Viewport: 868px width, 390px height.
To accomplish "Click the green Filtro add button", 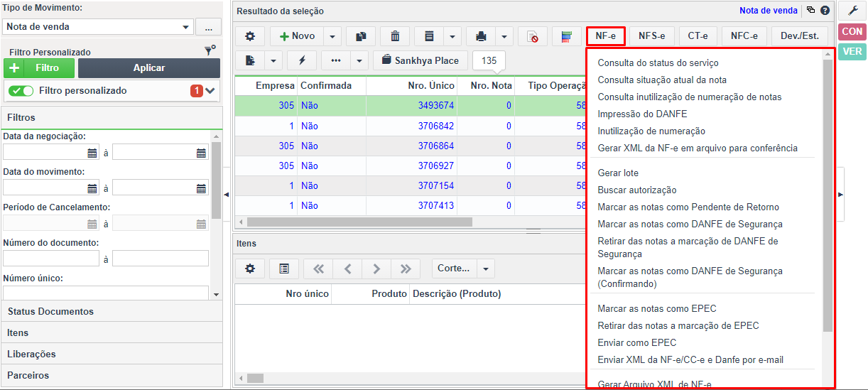I will (x=40, y=68).
